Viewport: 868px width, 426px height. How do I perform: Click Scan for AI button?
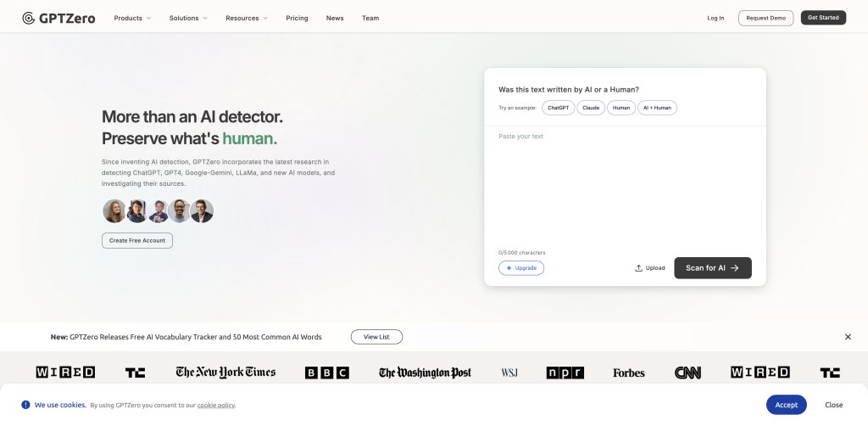click(712, 268)
